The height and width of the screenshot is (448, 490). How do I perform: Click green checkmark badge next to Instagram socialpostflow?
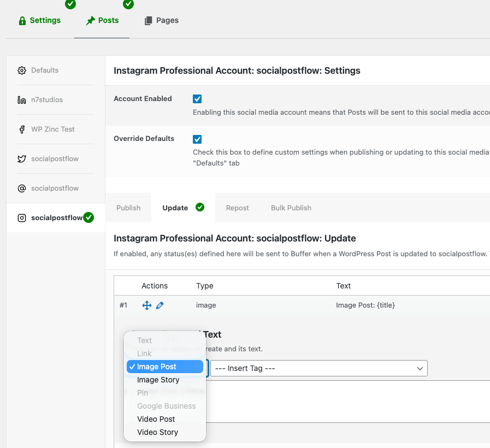click(x=88, y=217)
